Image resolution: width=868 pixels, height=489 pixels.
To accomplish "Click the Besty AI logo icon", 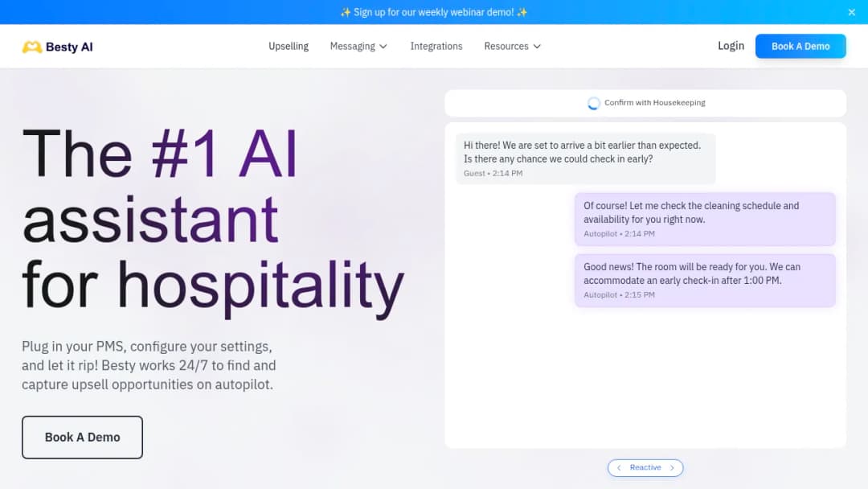I will point(31,47).
